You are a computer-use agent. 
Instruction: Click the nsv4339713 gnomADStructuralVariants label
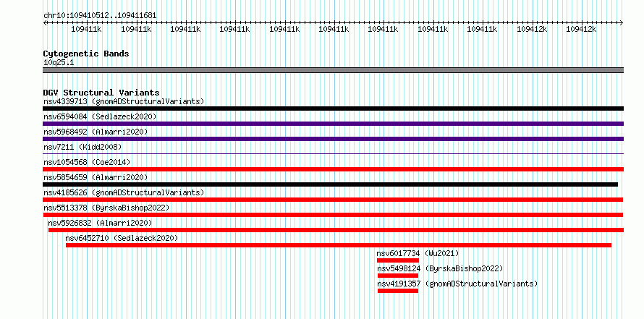[124, 101]
